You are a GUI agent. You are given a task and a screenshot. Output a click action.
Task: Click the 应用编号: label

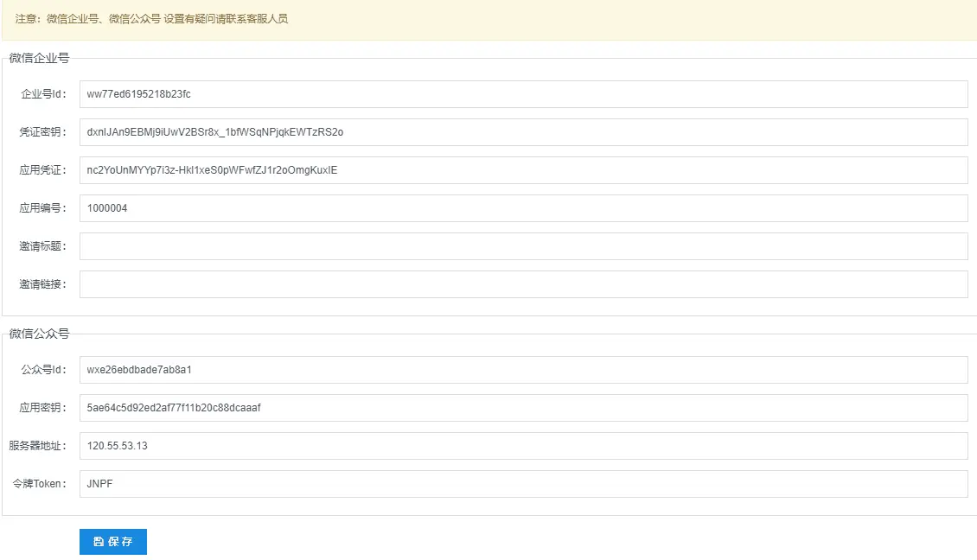tap(42, 208)
